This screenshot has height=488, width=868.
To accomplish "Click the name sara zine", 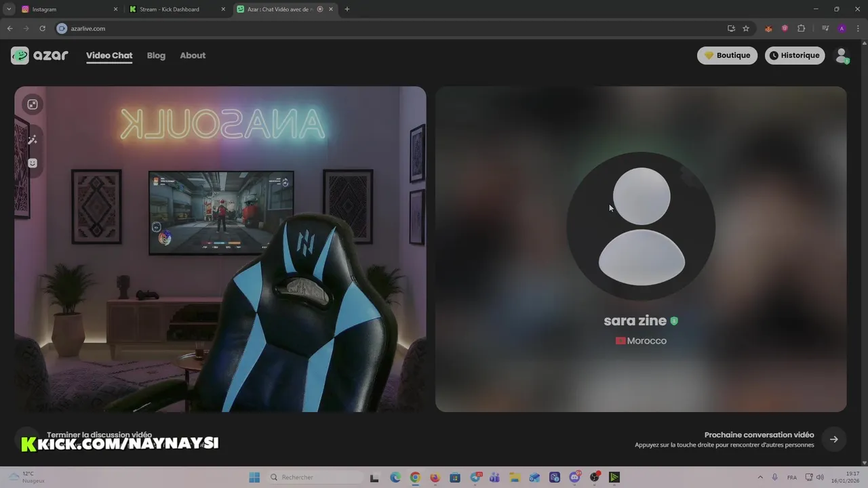I will click(x=635, y=321).
